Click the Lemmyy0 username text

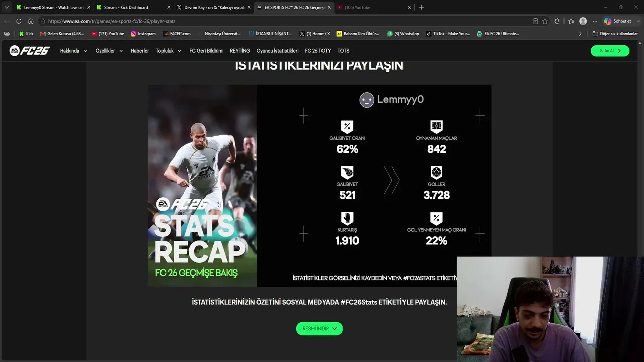pyautogui.click(x=400, y=100)
